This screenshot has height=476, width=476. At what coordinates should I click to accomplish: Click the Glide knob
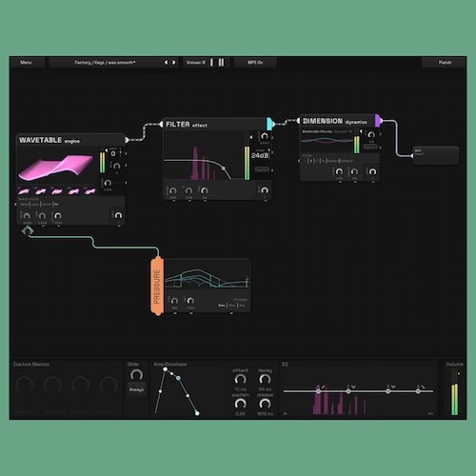136,375
